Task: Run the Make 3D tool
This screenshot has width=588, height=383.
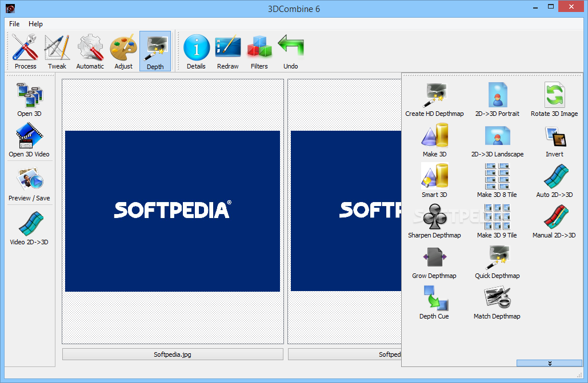Action: coord(435,140)
